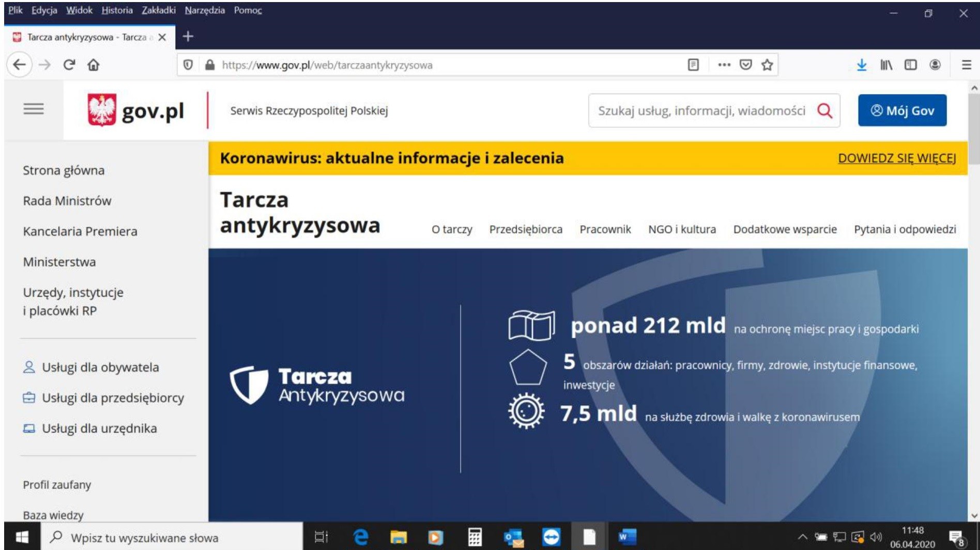The image size is (980, 550).
Task: Open Microsoft Word from the taskbar
Action: pyautogui.click(x=627, y=537)
